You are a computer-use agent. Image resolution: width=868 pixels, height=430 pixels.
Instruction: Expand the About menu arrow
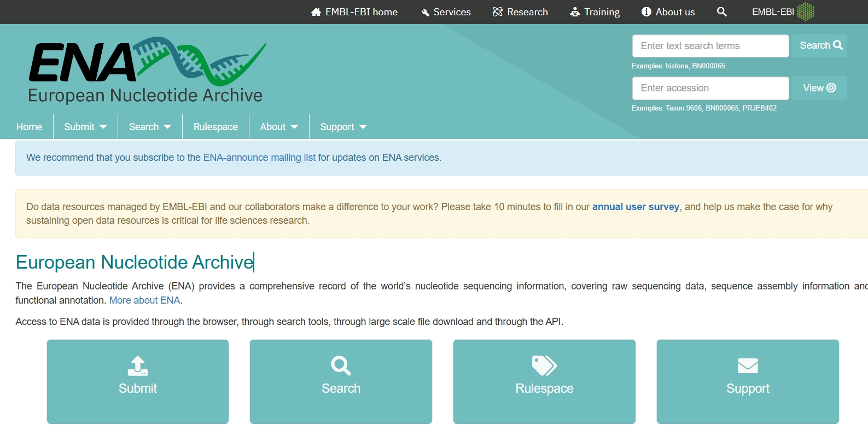click(x=294, y=127)
